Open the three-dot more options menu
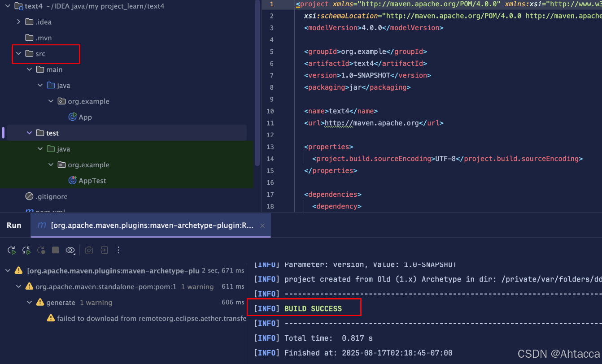This screenshot has width=602, height=364. pyautogui.click(x=118, y=250)
